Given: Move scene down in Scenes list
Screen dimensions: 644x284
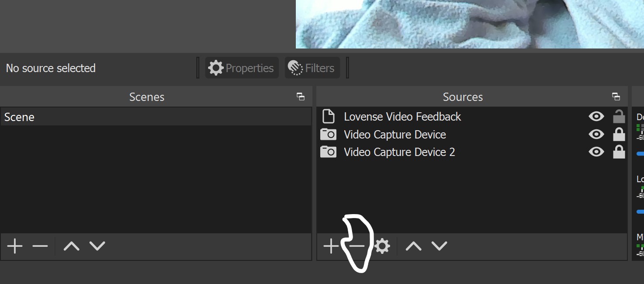Looking at the screenshot, I should pos(97,246).
